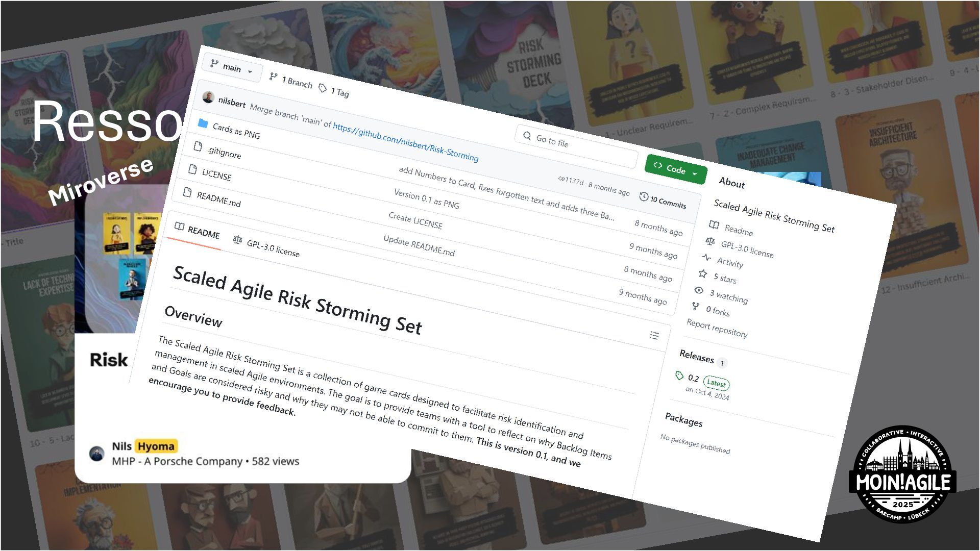980x551 pixels.
Task: Open commit hash ce1137d
Action: 570,180
